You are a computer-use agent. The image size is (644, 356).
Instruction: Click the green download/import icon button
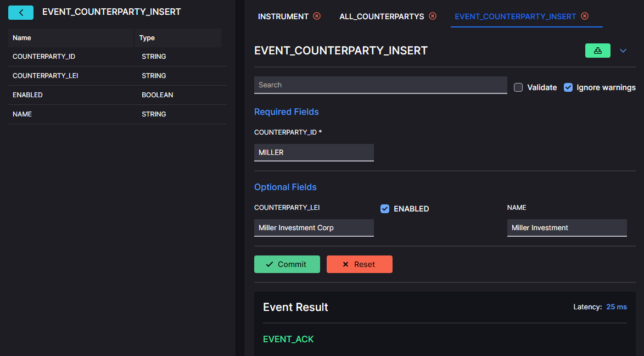(597, 51)
